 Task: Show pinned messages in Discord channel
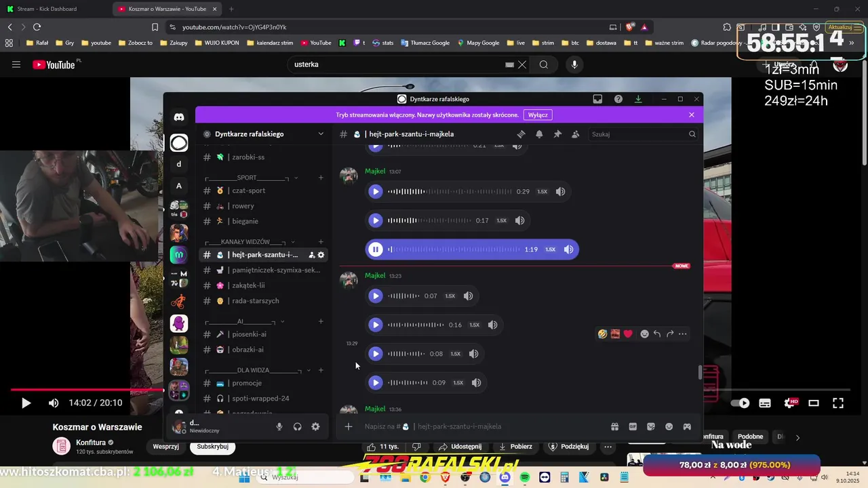pos(557,134)
